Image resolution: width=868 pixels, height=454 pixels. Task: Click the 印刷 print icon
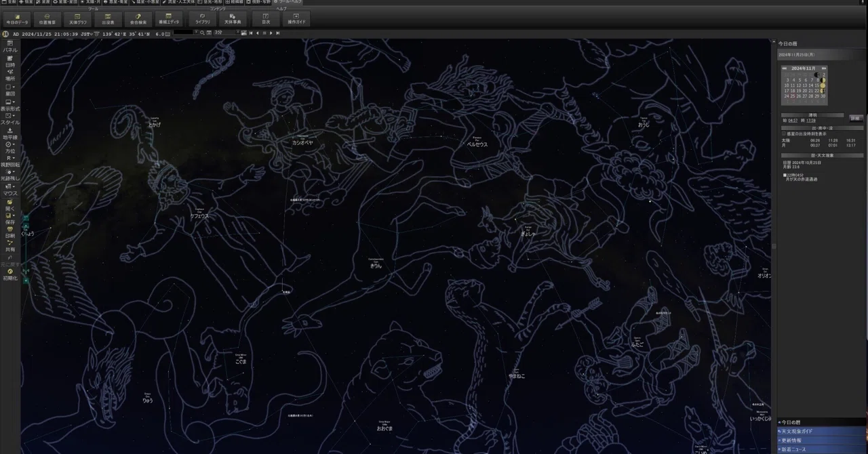[x=10, y=232]
